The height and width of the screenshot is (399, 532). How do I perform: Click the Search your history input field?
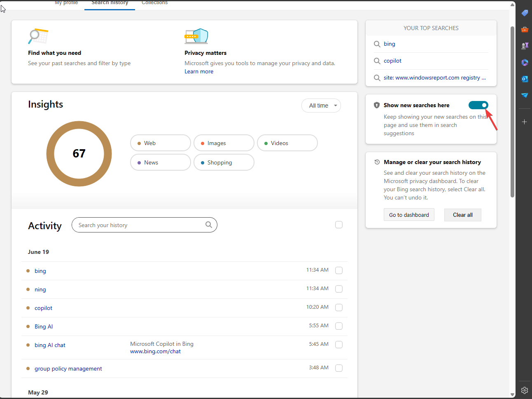(145, 225)
